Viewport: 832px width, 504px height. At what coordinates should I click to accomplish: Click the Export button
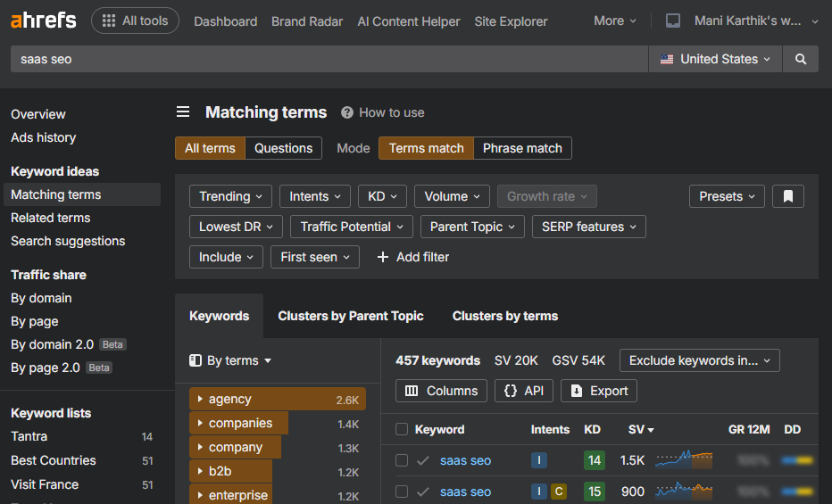point(598,391)
